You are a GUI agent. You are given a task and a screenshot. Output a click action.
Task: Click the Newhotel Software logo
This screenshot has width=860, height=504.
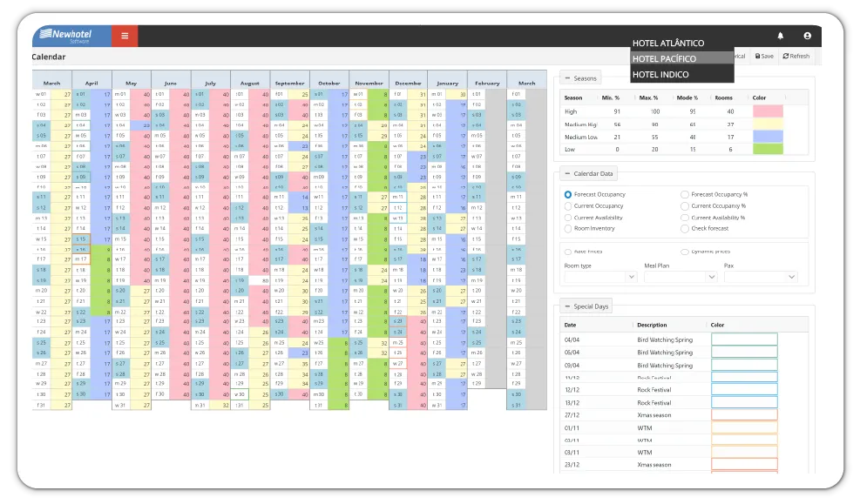click(71, 36)
